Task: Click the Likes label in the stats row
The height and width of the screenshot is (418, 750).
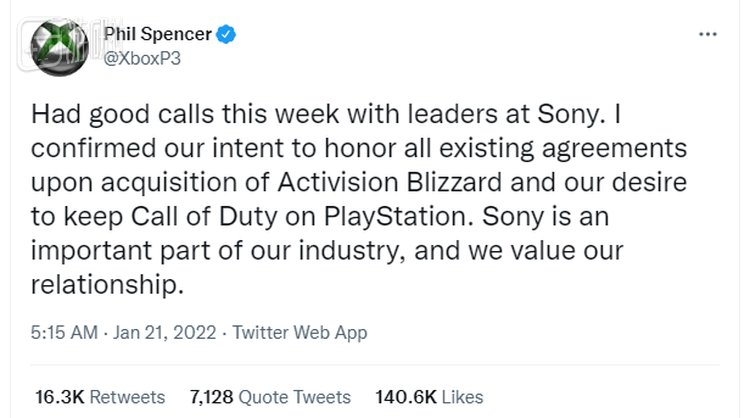Action: (x=462, y=397)
